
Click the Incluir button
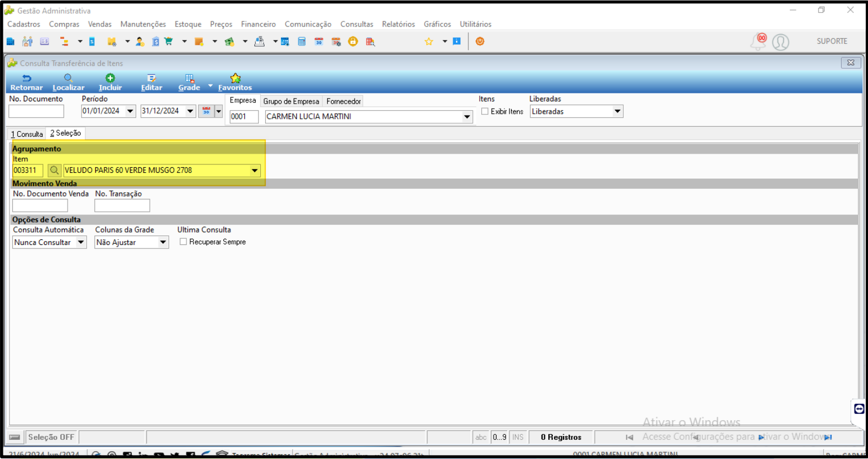[x=110, y=82]
